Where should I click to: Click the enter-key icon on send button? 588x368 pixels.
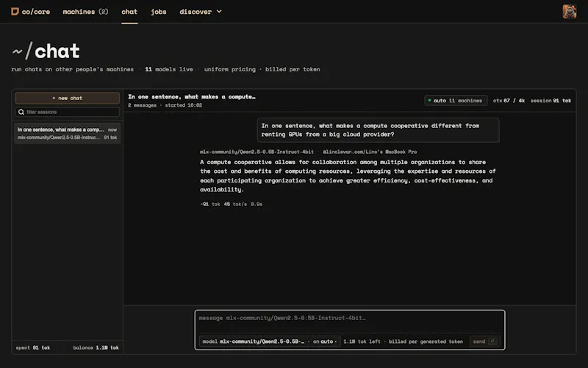click(x=492, y=342)
